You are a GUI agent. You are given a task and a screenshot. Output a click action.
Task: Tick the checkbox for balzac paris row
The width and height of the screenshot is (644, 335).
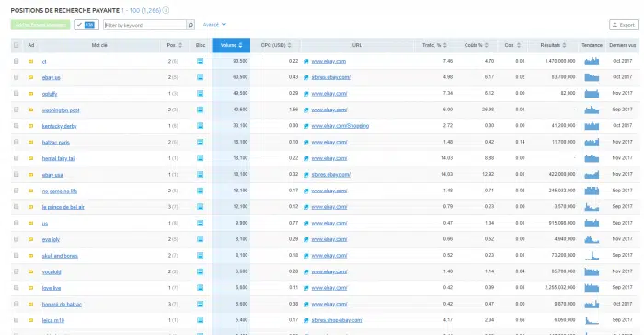[16, 143]
